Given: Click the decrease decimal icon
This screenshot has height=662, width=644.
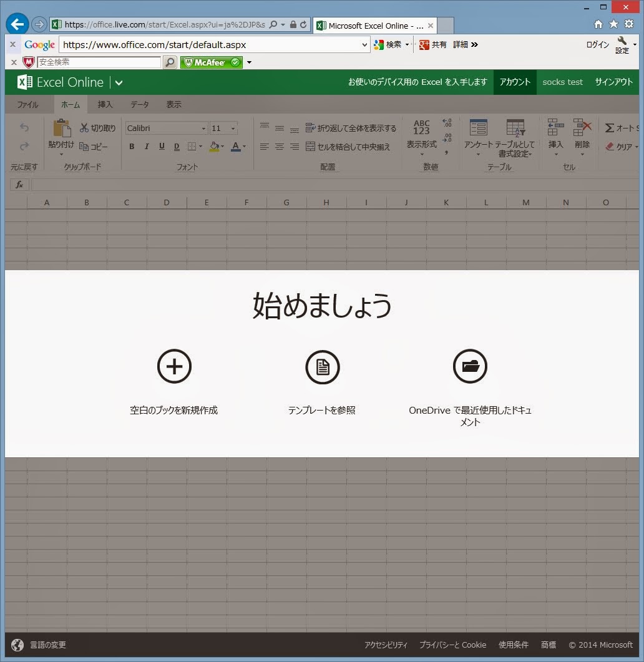Looking at the screenshot, I should pyautogui.click(x=447, y=138).
